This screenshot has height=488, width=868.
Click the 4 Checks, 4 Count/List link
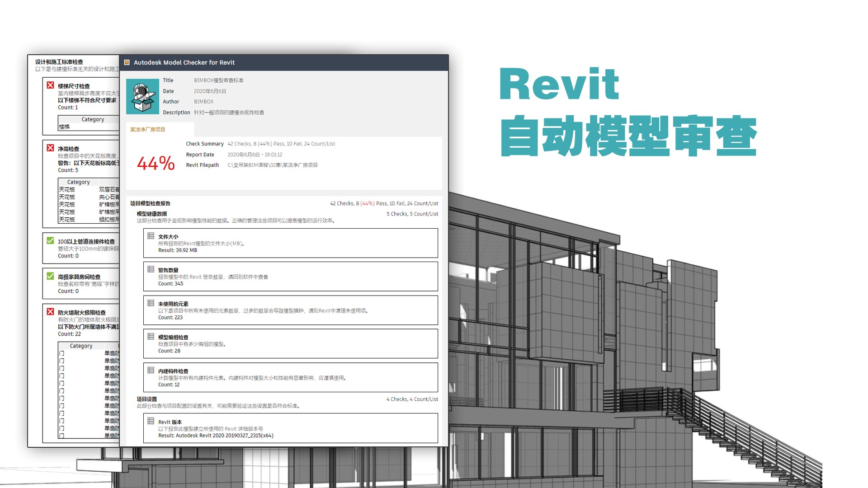pos(412,399)
